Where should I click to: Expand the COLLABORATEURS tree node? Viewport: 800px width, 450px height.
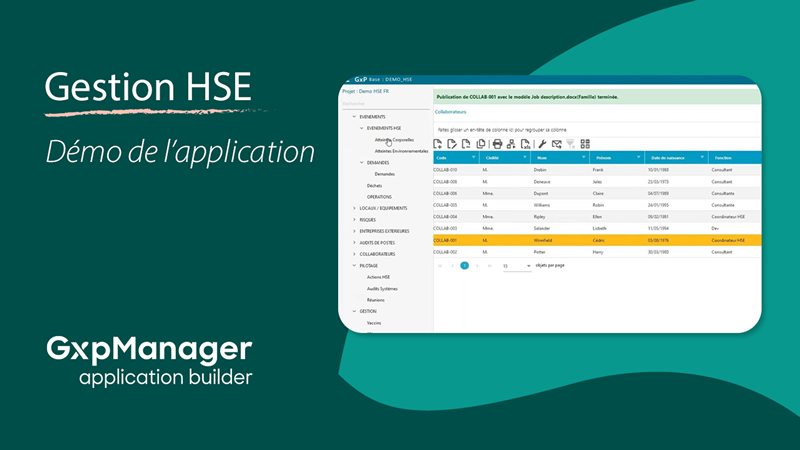pyautogui.click(x=354, y=254)
